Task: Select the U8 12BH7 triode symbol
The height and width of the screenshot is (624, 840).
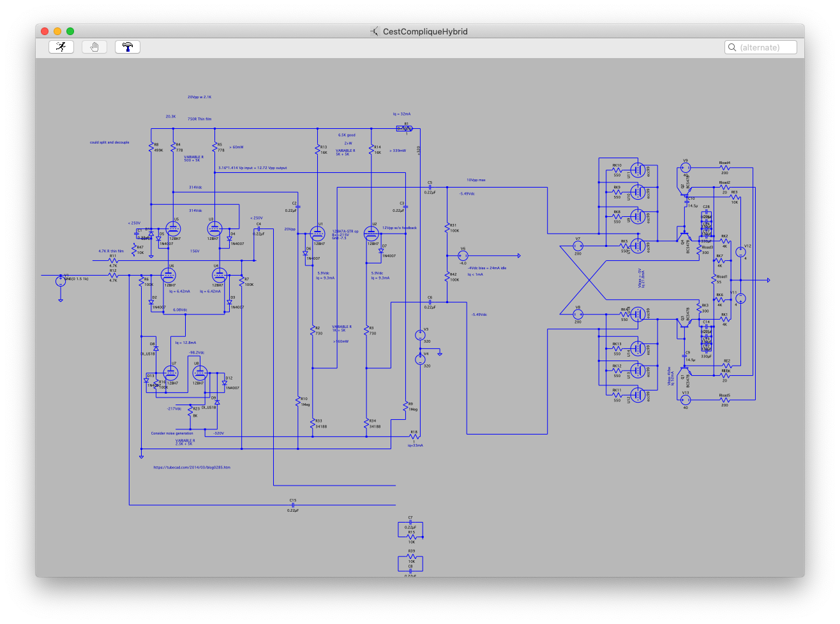Action: [200, 373]
